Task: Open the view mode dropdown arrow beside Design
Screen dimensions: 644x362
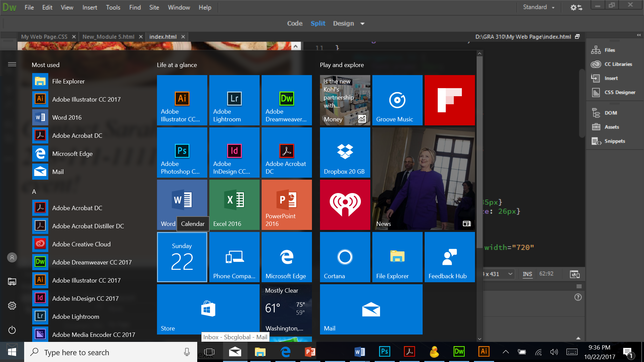Action: click(x=362, y=23)
